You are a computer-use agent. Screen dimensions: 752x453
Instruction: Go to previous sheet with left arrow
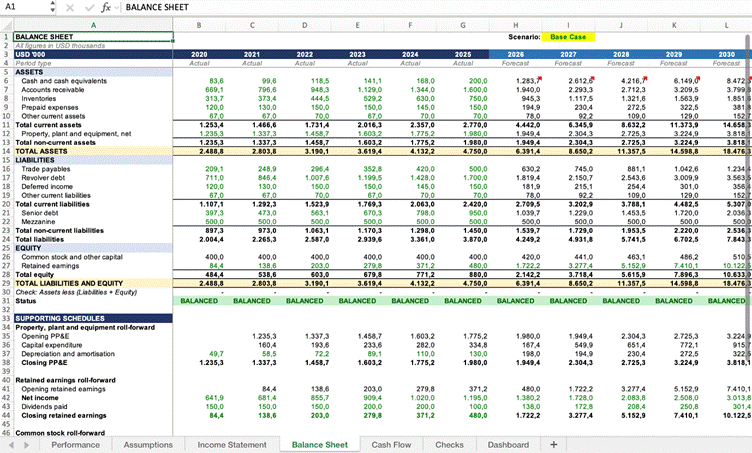[x=11, y=445]
